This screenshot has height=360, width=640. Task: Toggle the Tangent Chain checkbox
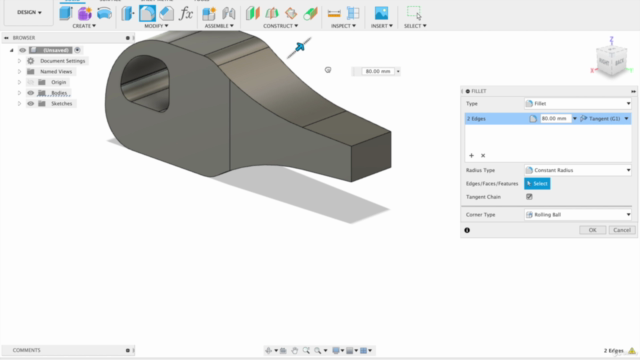[x=529, y=197]
